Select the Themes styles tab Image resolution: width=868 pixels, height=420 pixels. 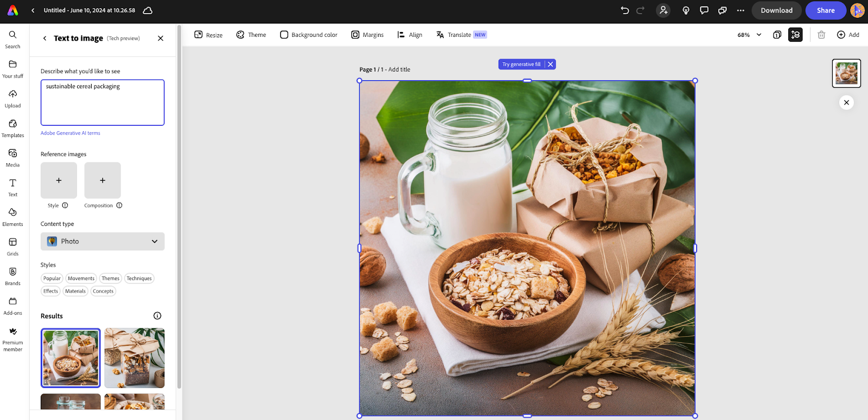point(110,279)
